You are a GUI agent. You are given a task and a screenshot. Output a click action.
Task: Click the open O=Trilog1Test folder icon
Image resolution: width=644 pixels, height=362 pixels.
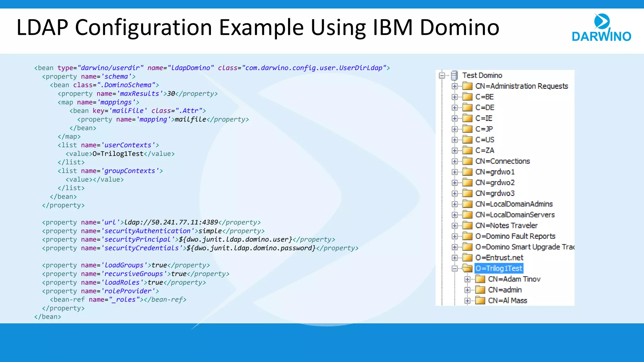pos(467,268)
